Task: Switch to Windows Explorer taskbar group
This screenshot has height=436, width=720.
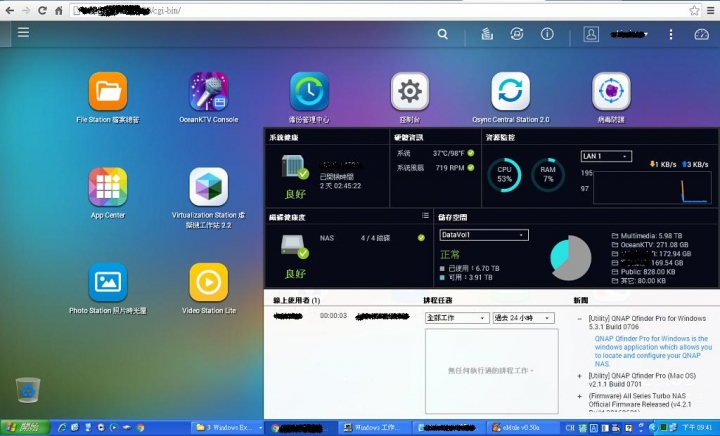Action: coord(227,428)
